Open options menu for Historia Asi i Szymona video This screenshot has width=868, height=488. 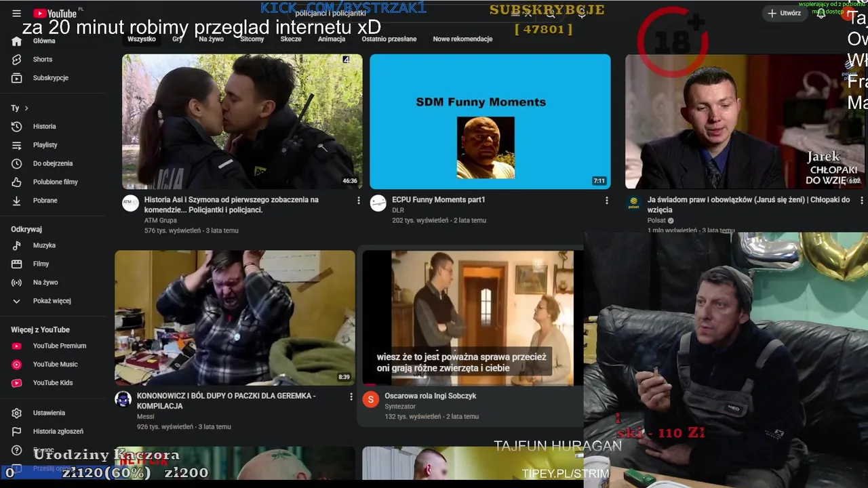click(359, 201)
